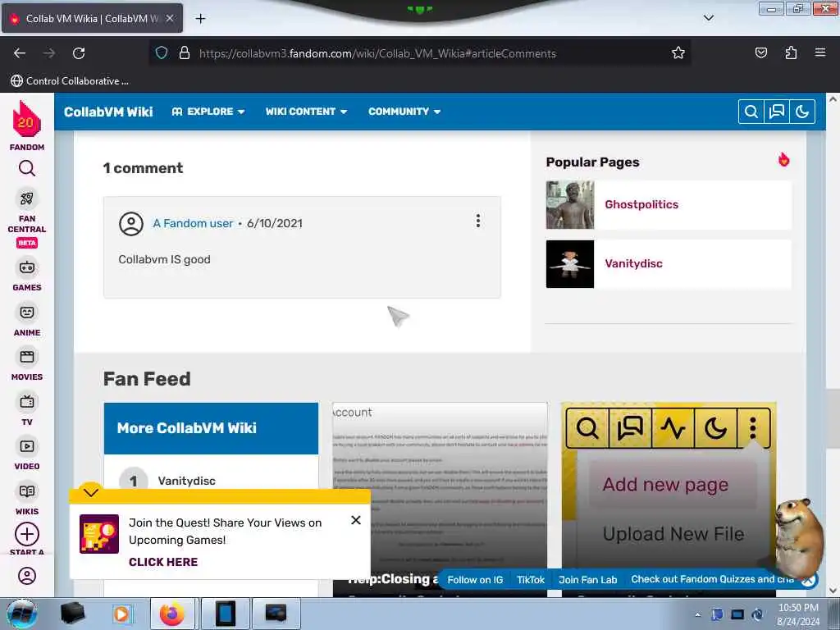The width and height of the screenshot is (840, 630).
Task: Open tracking protection shield icon
Action: [x=162, y=53]
